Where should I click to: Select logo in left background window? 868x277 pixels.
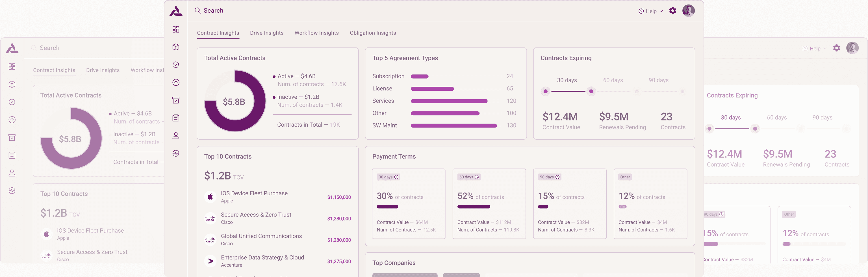[12, 48]
